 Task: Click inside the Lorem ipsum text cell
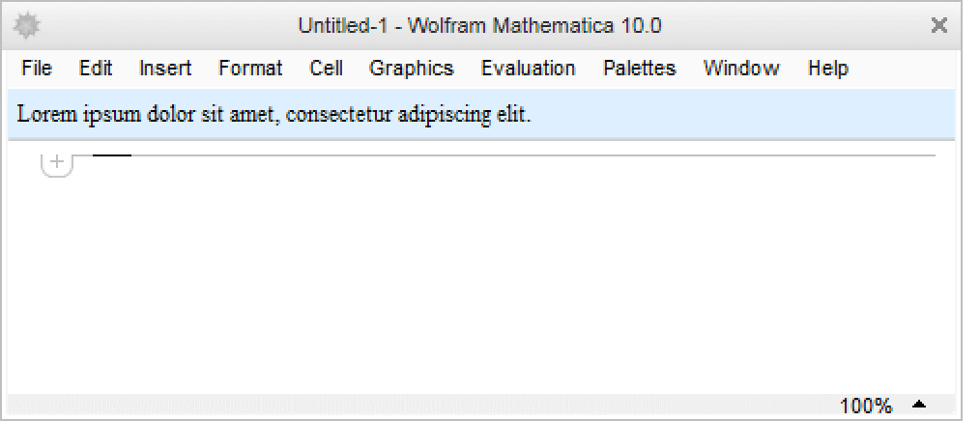click(x=274, y=115)
